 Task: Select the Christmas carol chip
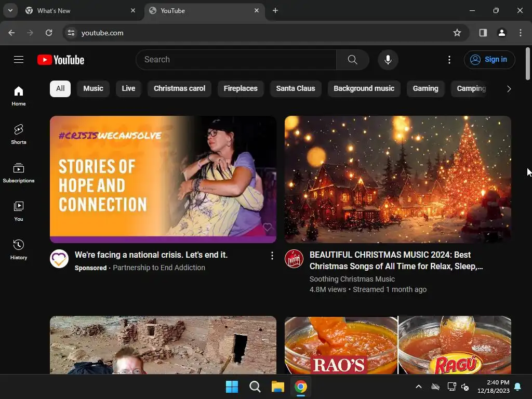pos(179,88)
